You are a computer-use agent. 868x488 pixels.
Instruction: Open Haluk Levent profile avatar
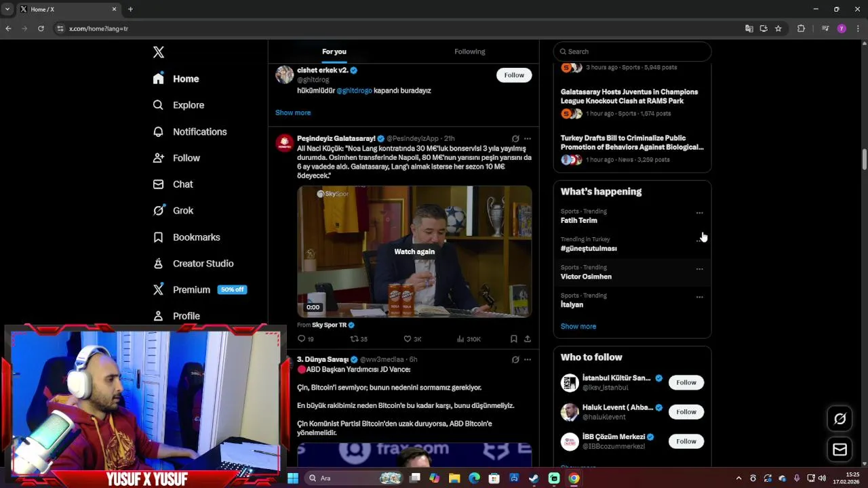pyautogui.click(x=570, y=412)
